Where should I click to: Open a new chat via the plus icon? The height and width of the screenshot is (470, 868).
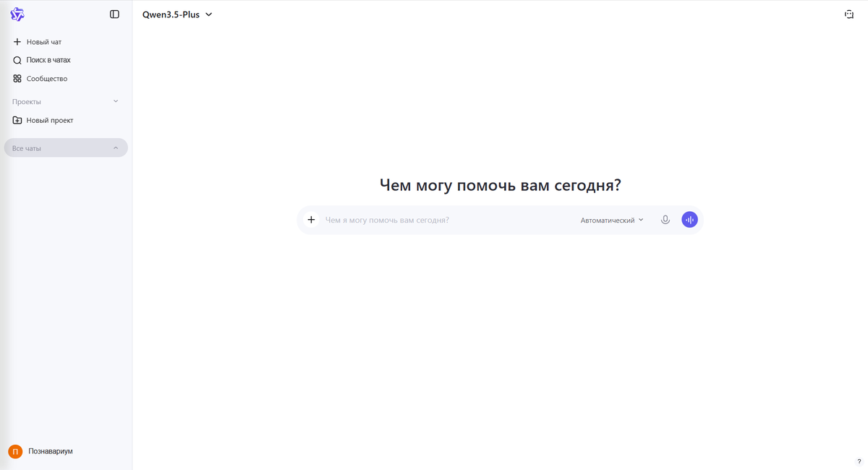[x=17, y=41]
